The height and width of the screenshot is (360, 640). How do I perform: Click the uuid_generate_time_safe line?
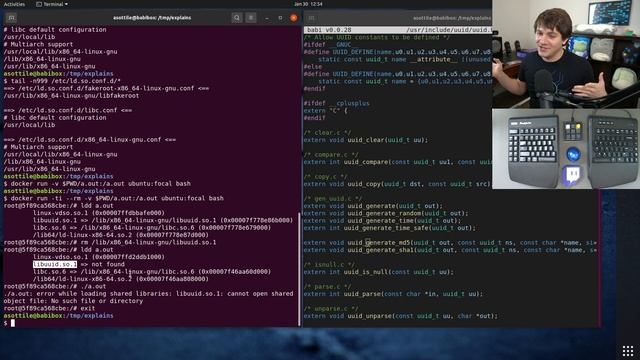tap(389, 228)
